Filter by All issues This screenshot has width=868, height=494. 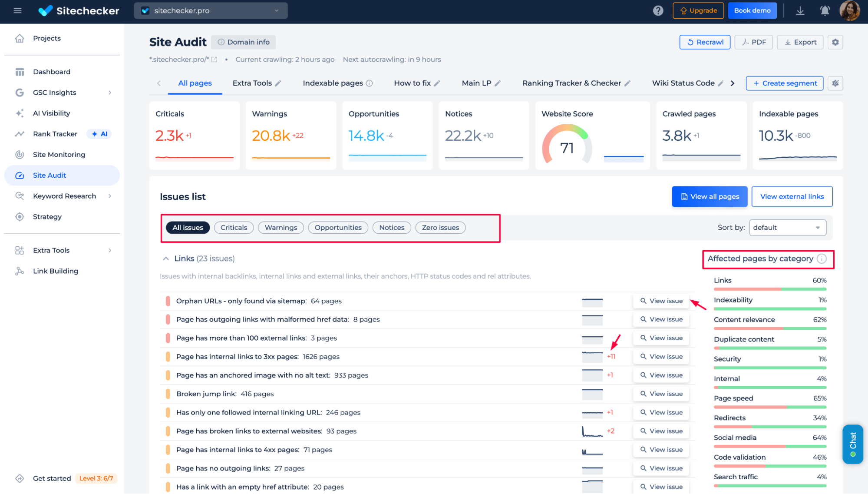click(x=188, y=227)
